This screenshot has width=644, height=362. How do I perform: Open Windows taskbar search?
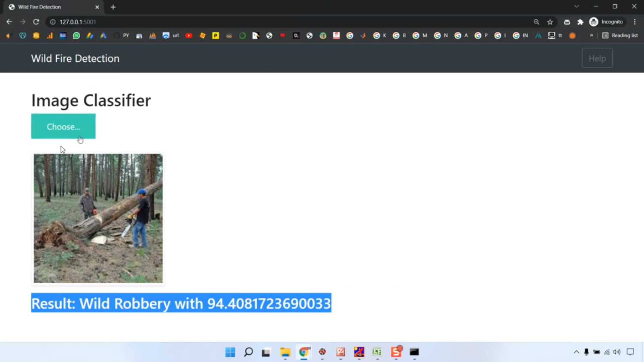pos(249,352)
